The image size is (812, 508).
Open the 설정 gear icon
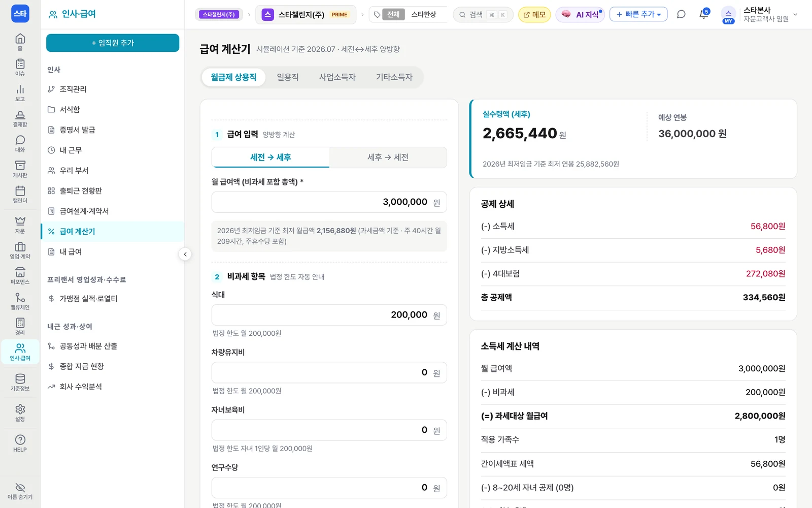pos(20,412)
